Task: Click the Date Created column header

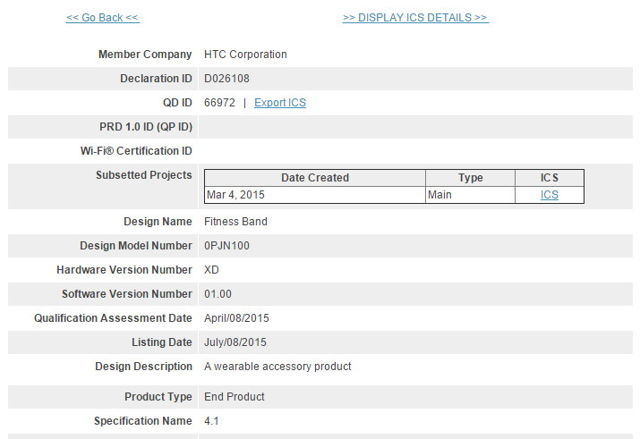Action: 315,178
